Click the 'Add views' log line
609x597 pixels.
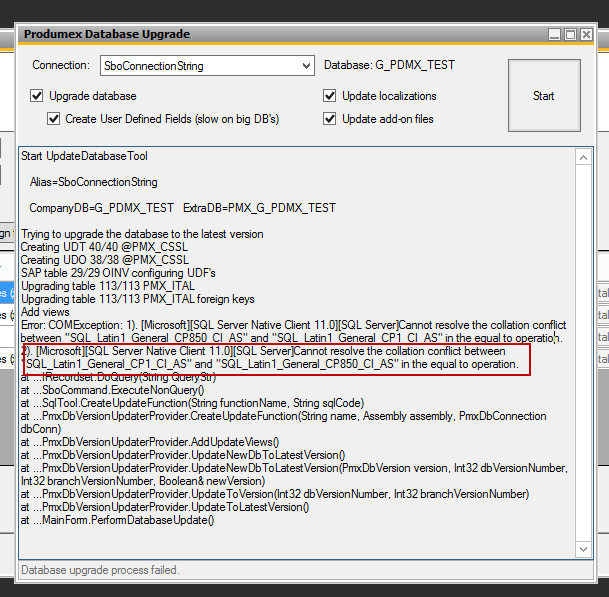45,312
